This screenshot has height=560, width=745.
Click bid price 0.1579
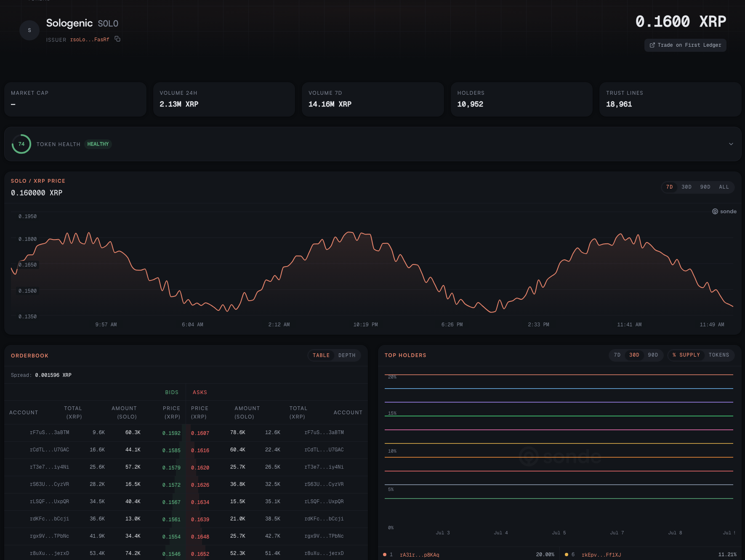[x=171, y=468]
